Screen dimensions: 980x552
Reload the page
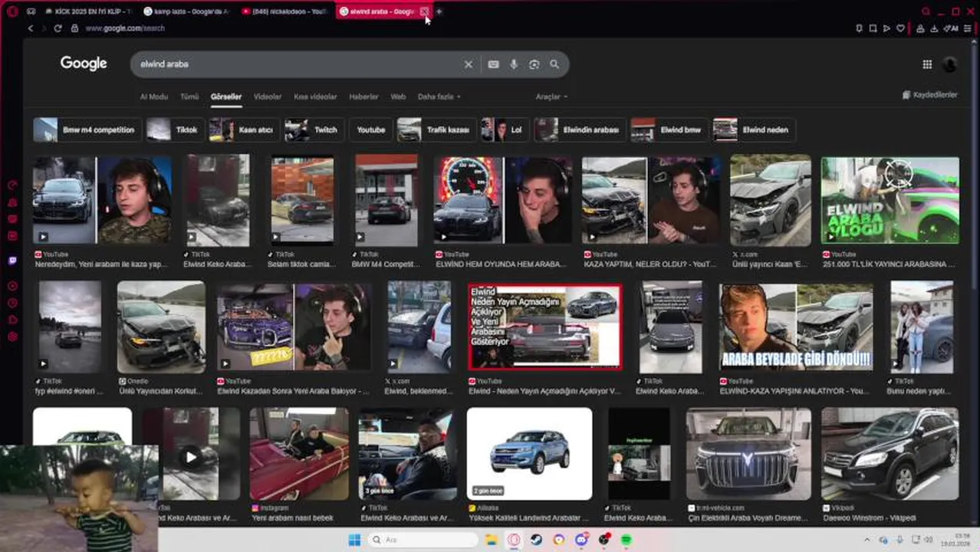pyautogui.click(x=58, y=28)
